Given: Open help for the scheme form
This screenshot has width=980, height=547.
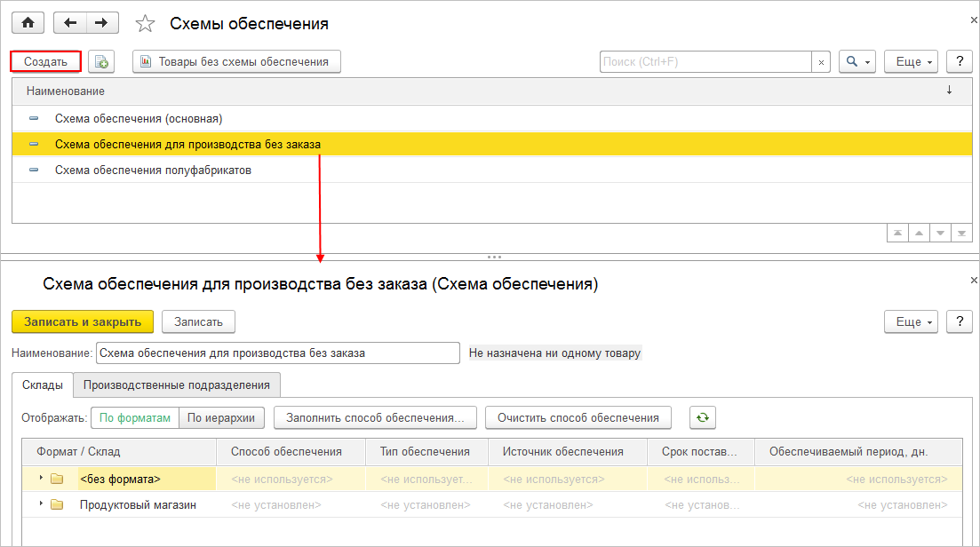Looking at the screenshot, I should pyautogui.click(x=960, y=321).
